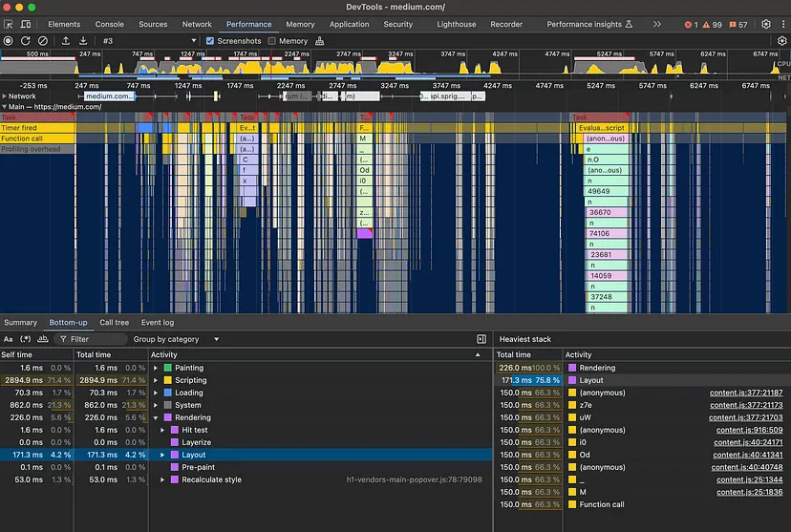Collapse the Rendering activity row
The image size is (791, 532).
point(157,417)
